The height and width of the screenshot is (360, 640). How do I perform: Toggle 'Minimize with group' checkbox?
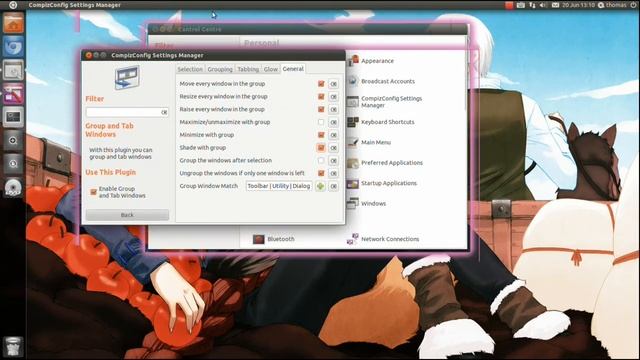[321, 135]
